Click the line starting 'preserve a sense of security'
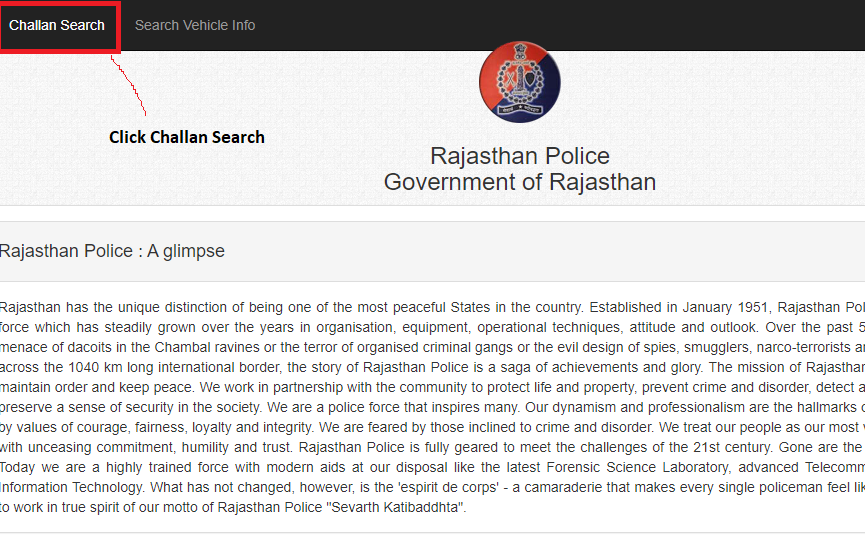The height and width of the screenshot is (549, 865). pyautogui.click(x=432, y=408)
